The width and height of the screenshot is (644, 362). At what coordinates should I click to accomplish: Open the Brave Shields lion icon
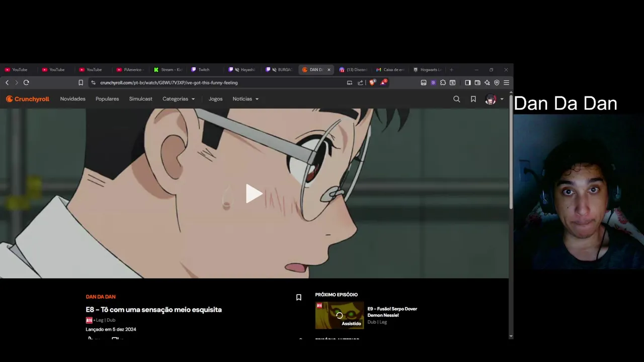point(372,82)
